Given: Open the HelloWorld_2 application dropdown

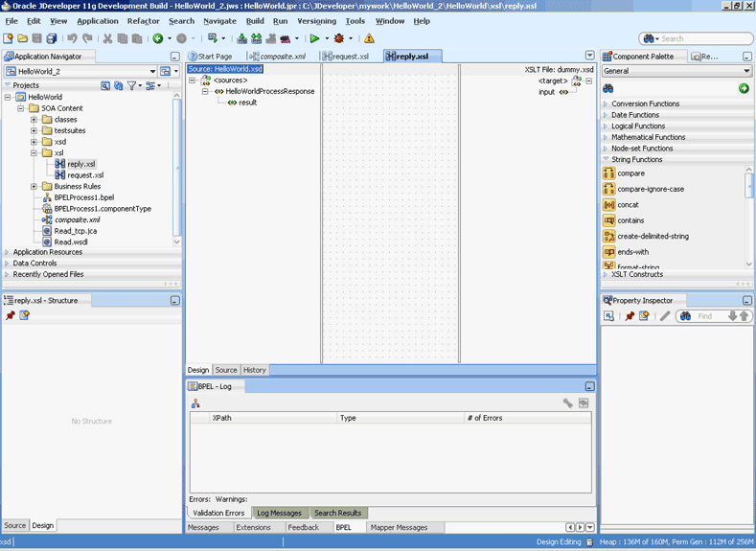Looking at the screenshot, I should (152, 72).
